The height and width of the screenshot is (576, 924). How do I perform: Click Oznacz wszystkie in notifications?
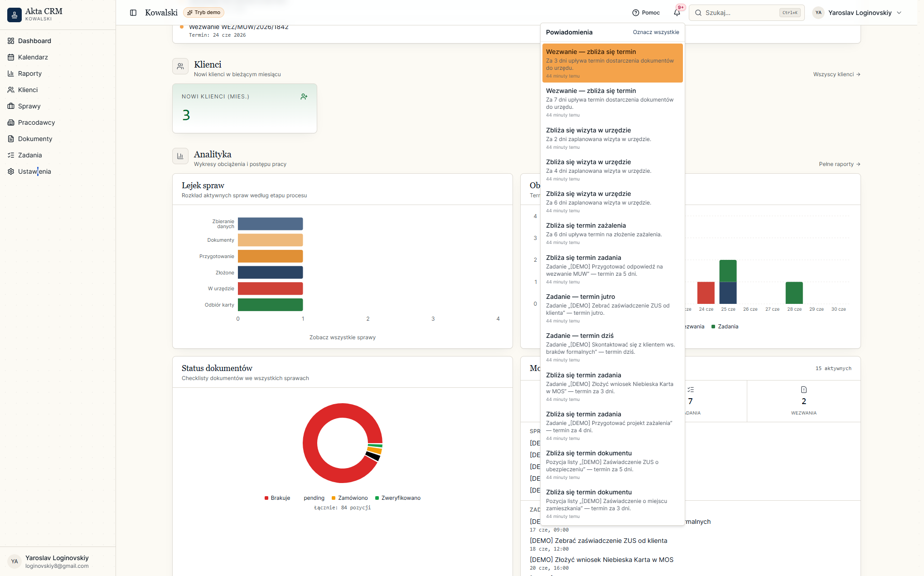[x=656, y=32]
